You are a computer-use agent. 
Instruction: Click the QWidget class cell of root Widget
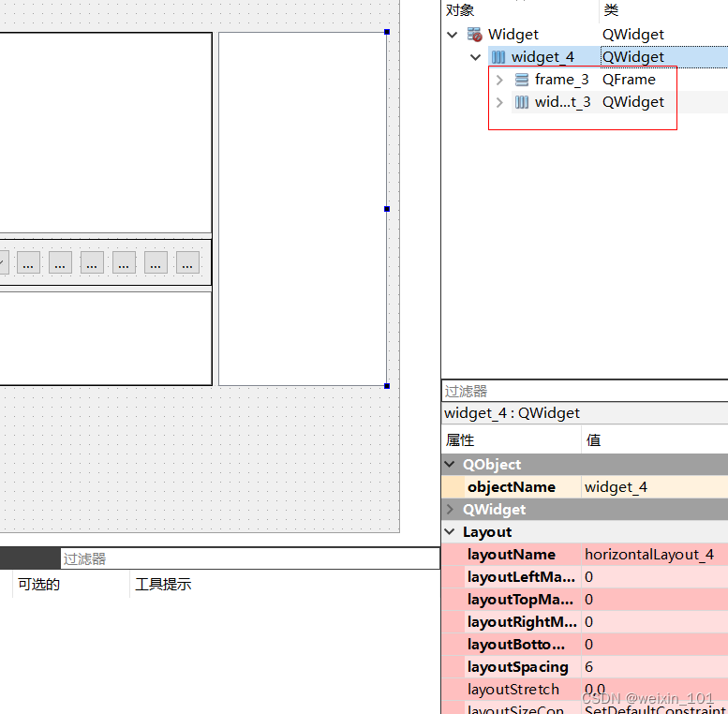tap(633, 35)
